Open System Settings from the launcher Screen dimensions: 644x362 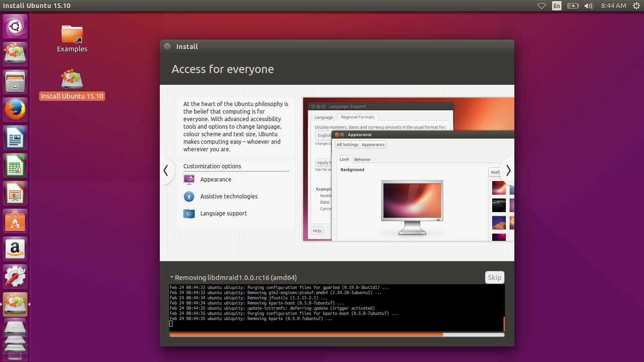tap(15, 276)
